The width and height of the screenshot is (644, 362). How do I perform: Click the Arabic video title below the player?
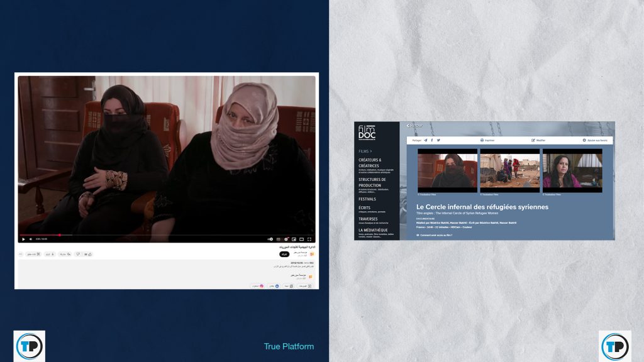pyautogui.click(x=297, y=247)
